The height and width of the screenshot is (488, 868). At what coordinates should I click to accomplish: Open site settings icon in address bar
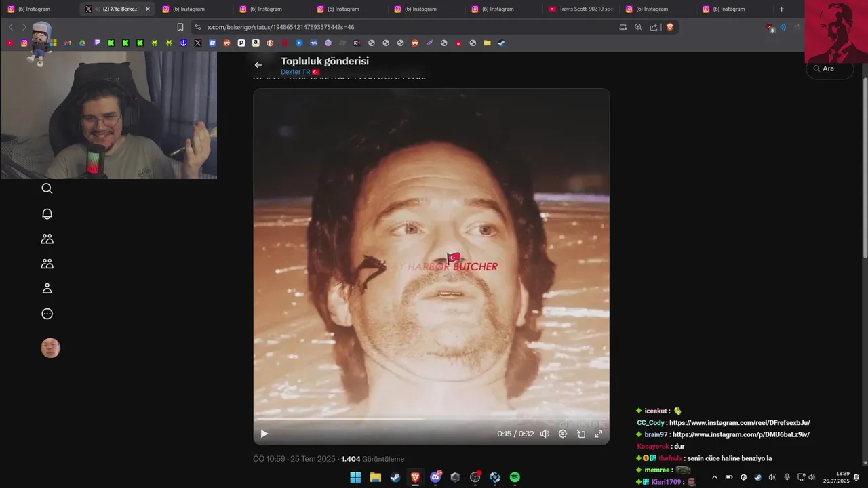[x=197, y=27]
